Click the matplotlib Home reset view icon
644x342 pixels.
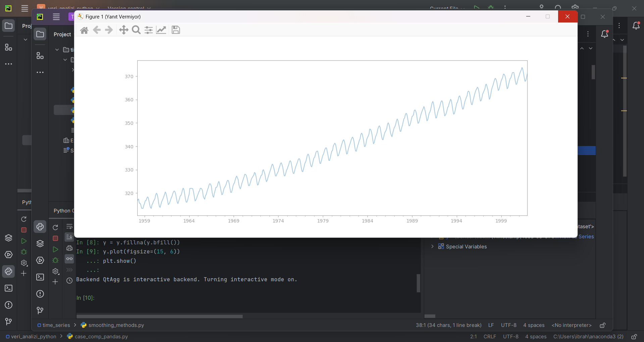[84, 30]
